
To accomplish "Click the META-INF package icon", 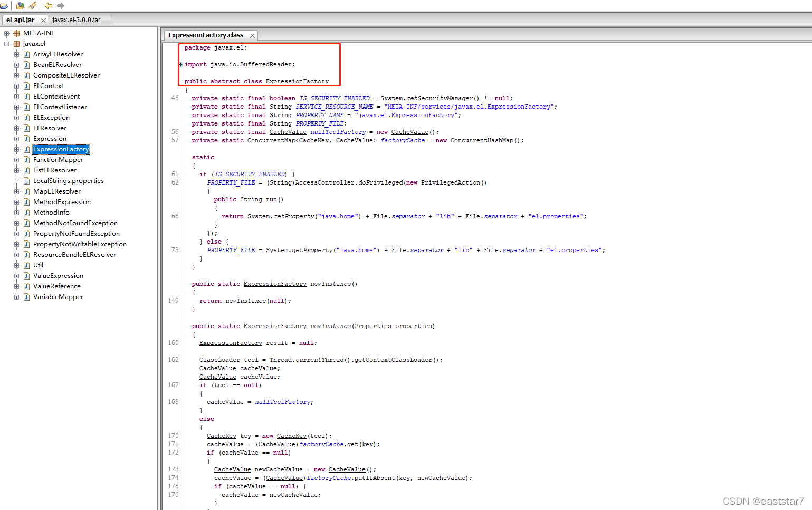I will click(17, 33).
